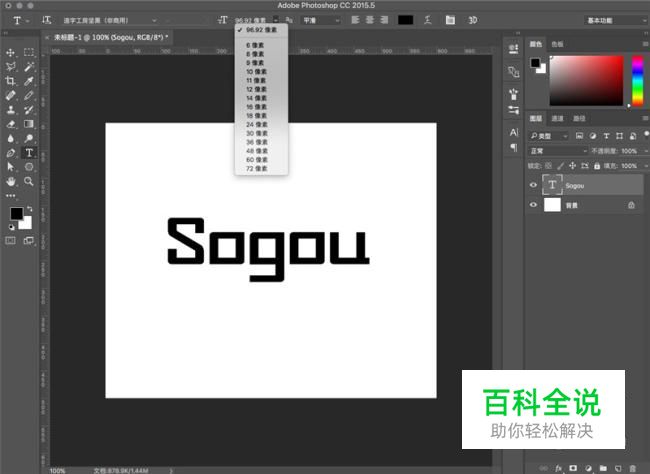Expand the font size dropdown arrow
The width and height of the screenshot is (650, 474).
(276, 19)
